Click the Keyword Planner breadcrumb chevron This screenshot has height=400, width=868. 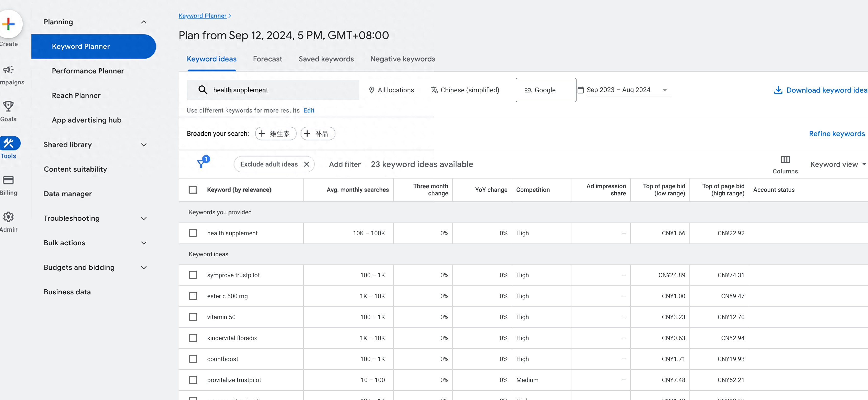pos(230,16)
